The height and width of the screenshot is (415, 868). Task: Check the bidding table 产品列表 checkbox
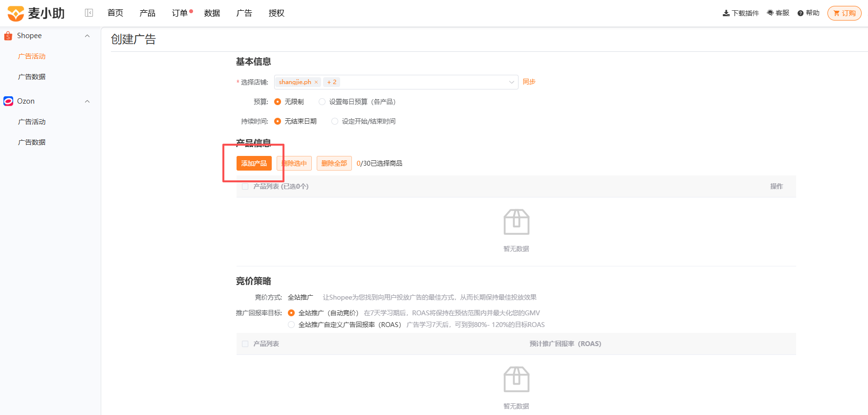click(x=245, y=344)
